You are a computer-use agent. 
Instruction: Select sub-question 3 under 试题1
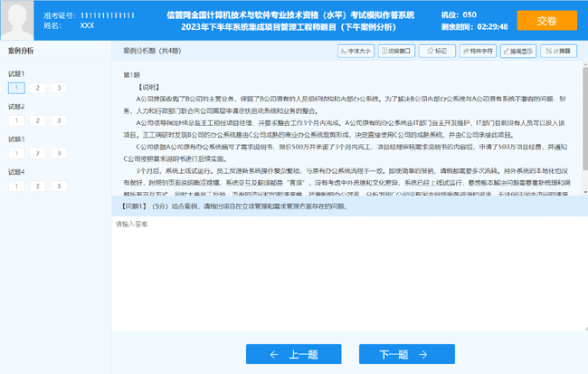pos(60,88)
